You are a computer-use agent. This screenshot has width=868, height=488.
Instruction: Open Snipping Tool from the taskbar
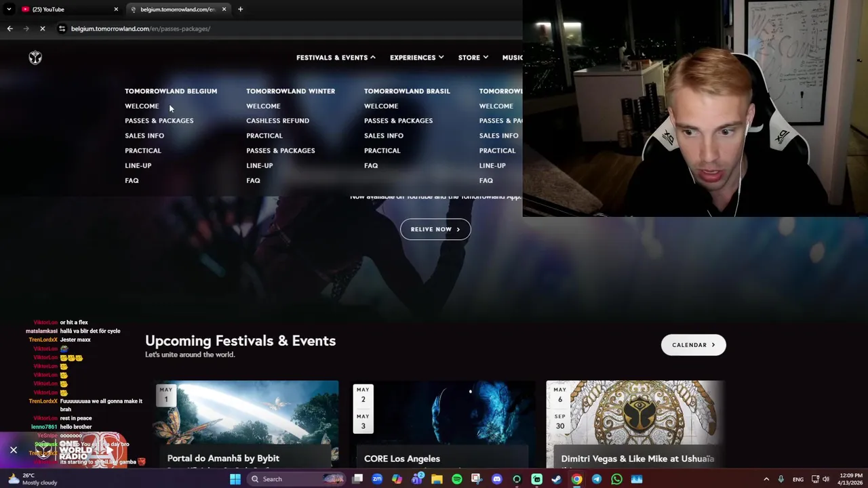[477, 479]
